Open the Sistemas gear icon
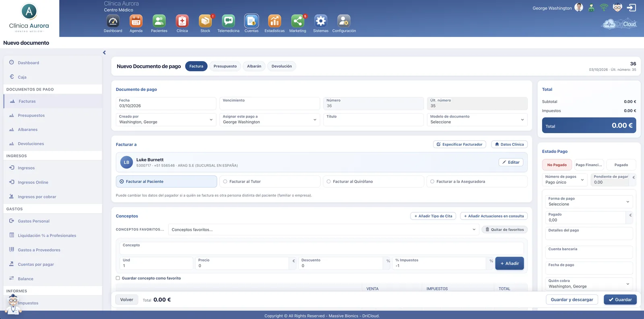644x319 pixels. tap(321, 21)
